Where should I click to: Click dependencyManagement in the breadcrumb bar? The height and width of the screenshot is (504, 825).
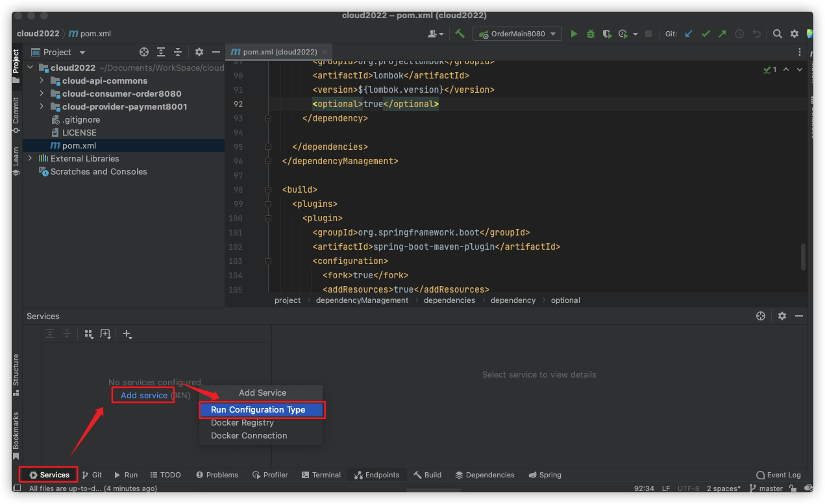tap(362, 300)
